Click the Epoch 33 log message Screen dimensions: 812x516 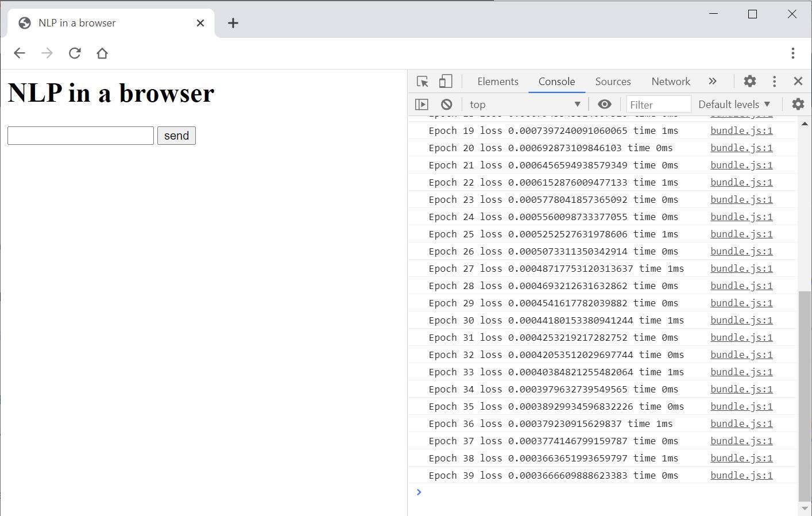556,372
